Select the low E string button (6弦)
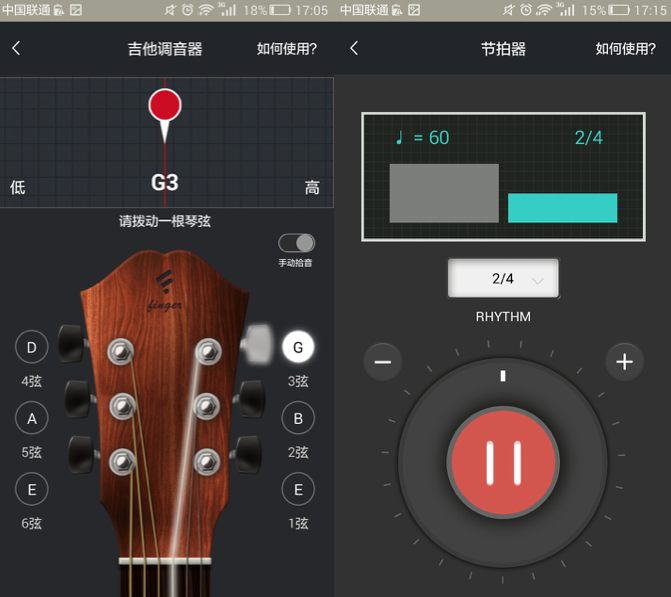 (x=32, y=489)
